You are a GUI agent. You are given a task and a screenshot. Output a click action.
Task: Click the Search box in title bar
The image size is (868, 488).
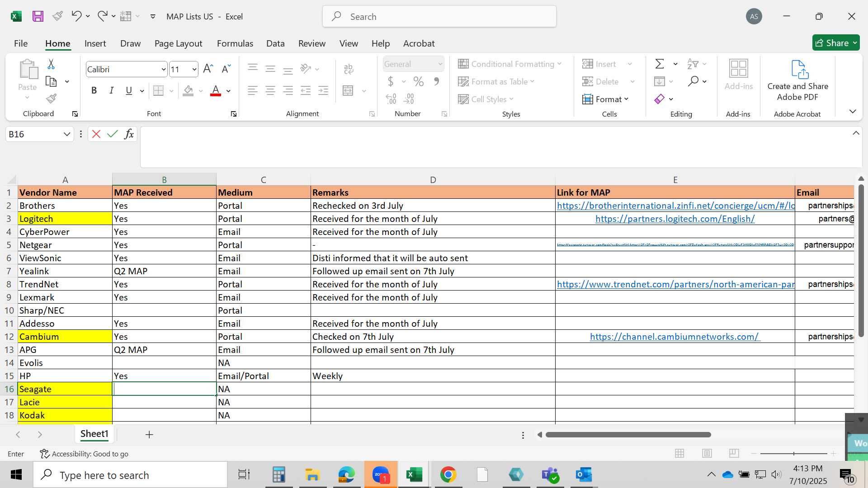coord(439,17)
